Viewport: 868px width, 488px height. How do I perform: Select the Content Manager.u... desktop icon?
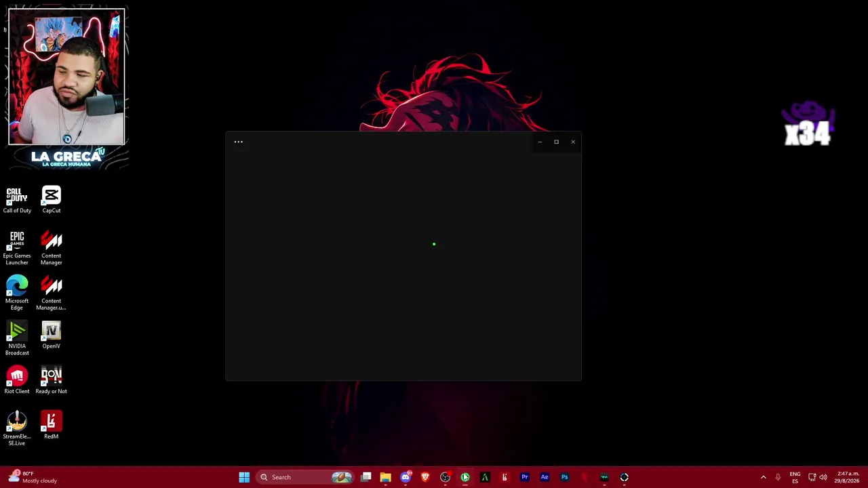pyautogui.click(x=52, y=293)
